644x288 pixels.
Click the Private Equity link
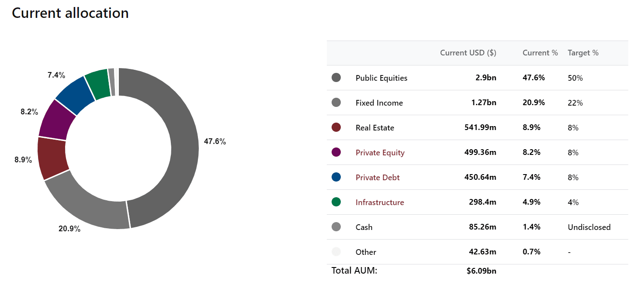[380, 153]
